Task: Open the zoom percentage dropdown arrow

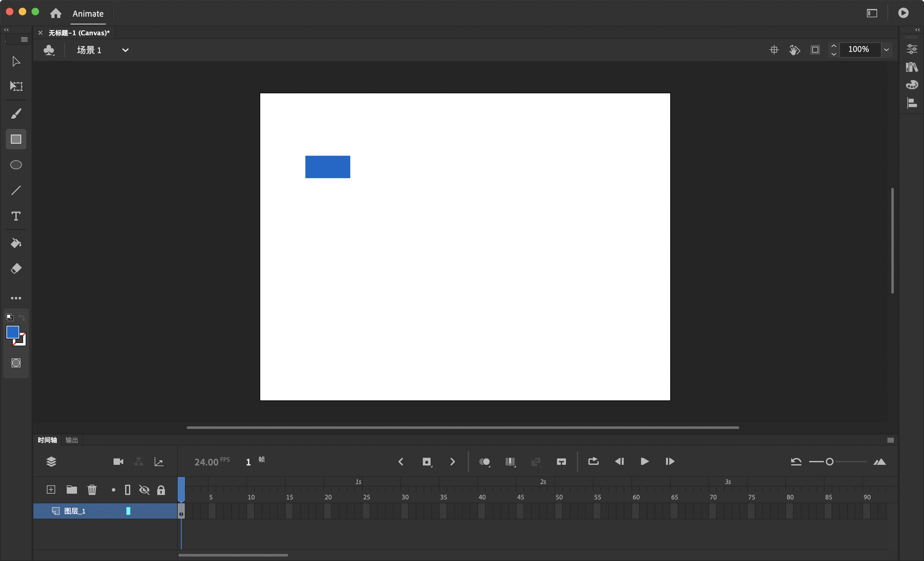Action: point(886,49)
